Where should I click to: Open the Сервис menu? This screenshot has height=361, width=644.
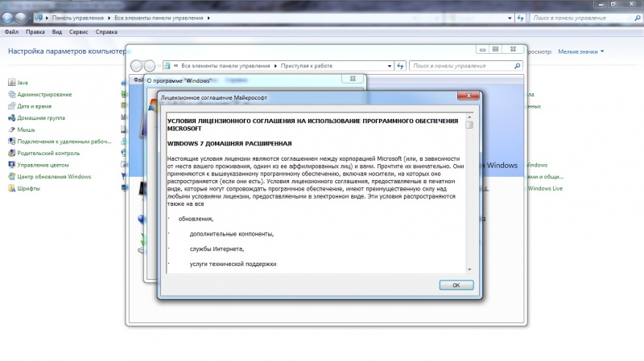click(x=78, y=31)
